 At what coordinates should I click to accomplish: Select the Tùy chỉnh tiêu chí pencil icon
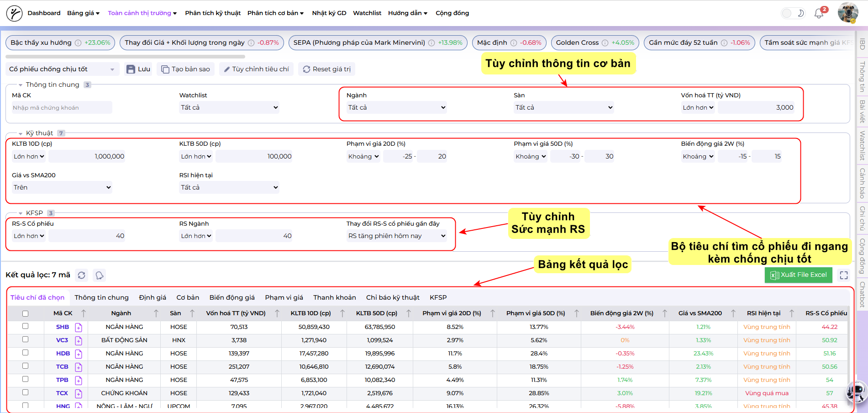227,69
